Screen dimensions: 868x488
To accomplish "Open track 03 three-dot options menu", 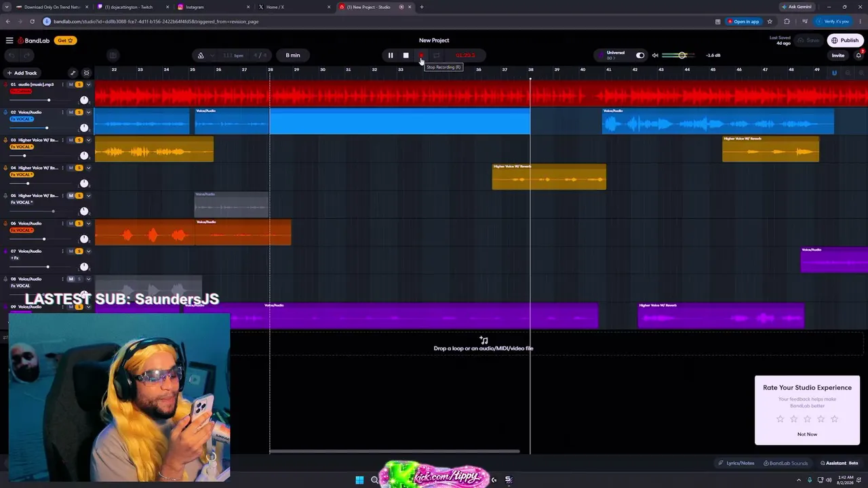I will [62, 140].
